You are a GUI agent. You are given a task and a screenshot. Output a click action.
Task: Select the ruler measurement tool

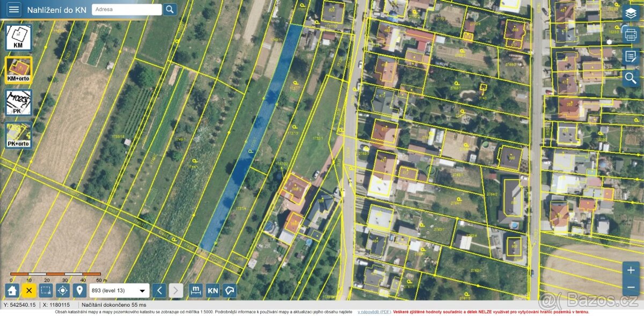[196, 290]
